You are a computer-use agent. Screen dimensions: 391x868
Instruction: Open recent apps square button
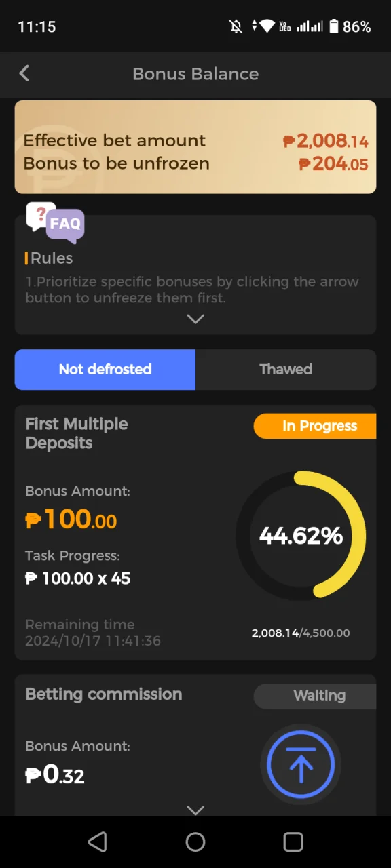(293, 842)
